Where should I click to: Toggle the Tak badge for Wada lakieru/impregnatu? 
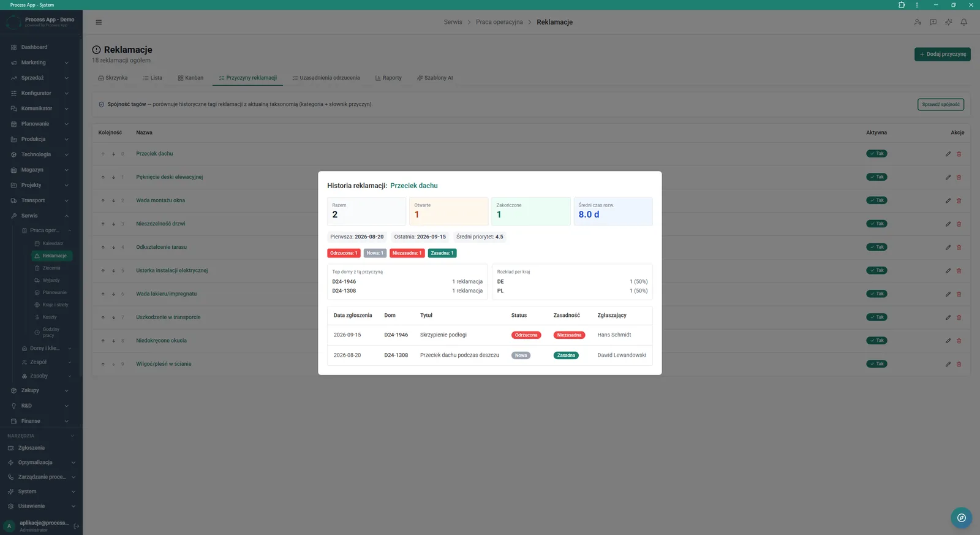876,294
